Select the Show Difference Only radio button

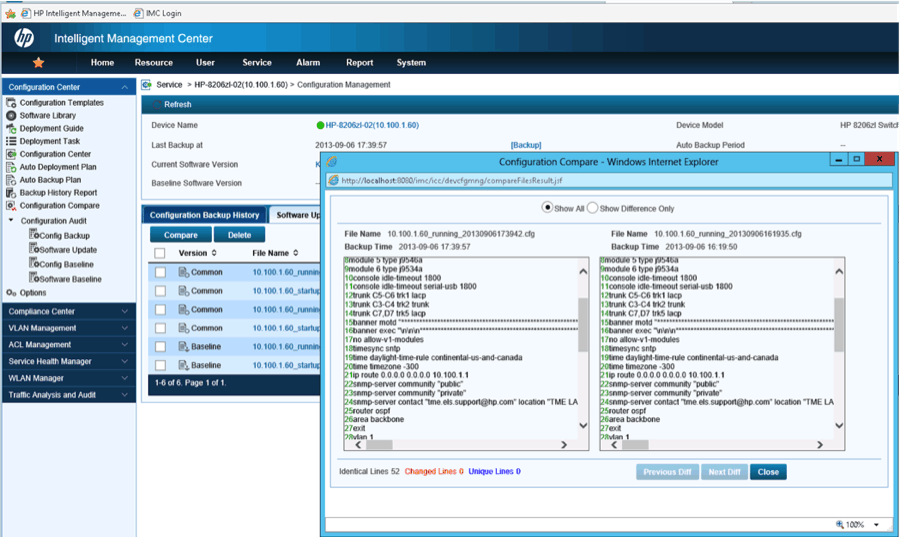592,208
